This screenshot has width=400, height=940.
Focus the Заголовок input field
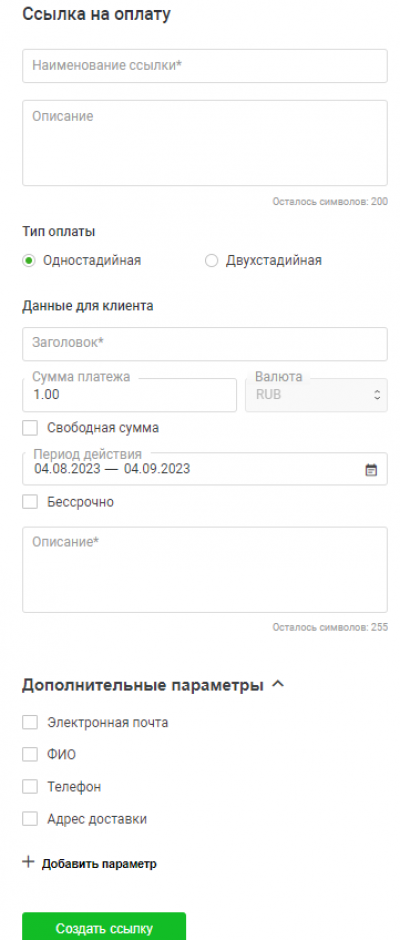tap(204, 344)
